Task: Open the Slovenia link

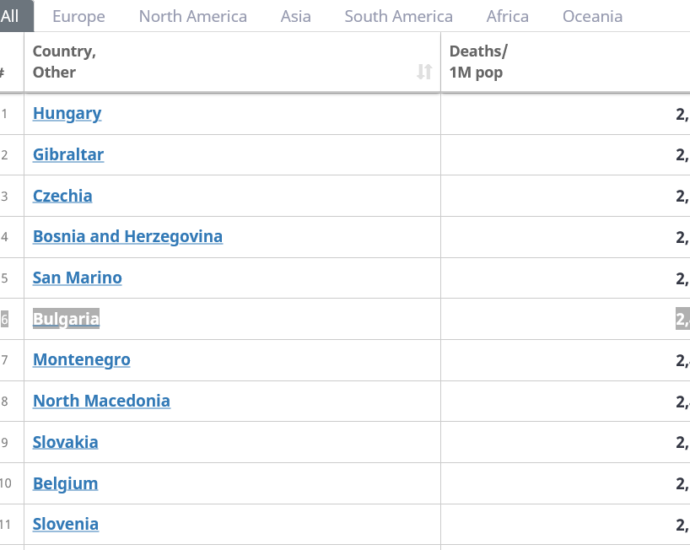Action: tap(66, 524)
